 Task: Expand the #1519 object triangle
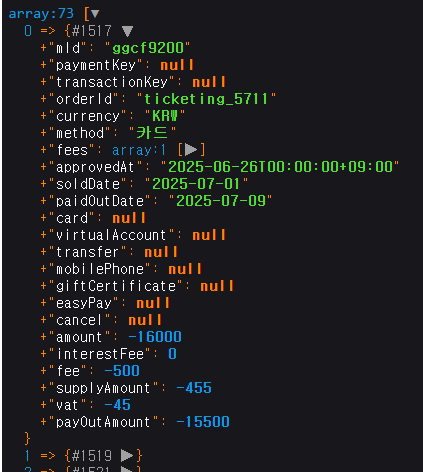click(127, 455)
